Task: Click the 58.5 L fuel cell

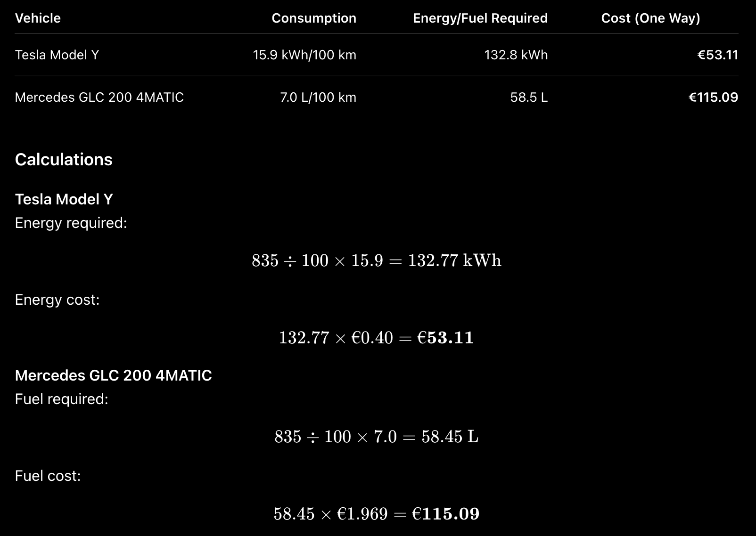Action: [x=529, y=97]
